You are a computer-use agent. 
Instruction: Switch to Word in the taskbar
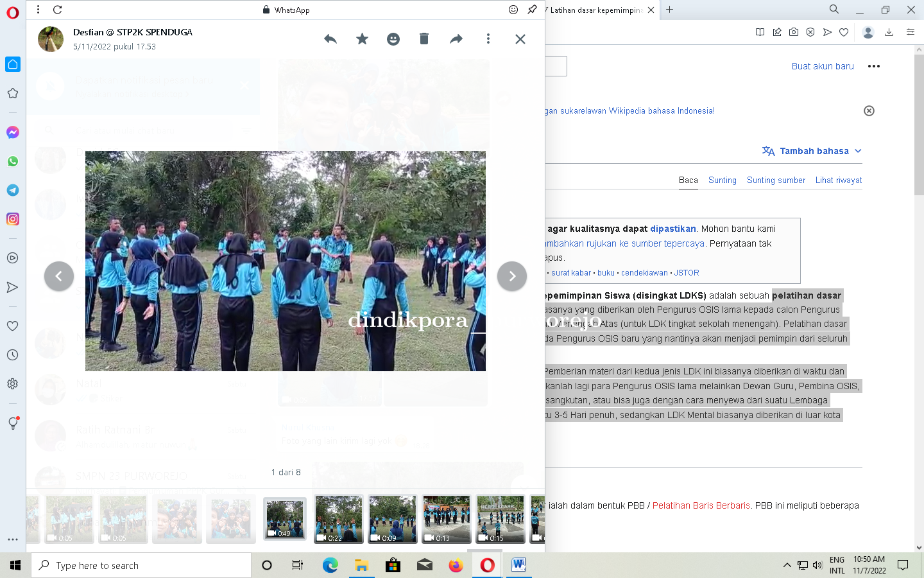pyautogui.click(x=518, y=565)
